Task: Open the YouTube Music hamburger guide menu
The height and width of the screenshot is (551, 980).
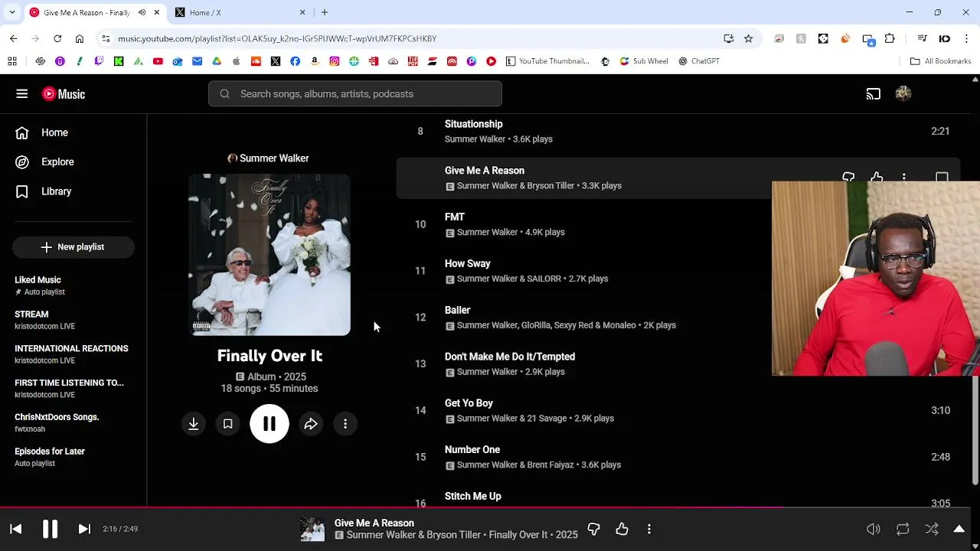Action: [21, 94]
